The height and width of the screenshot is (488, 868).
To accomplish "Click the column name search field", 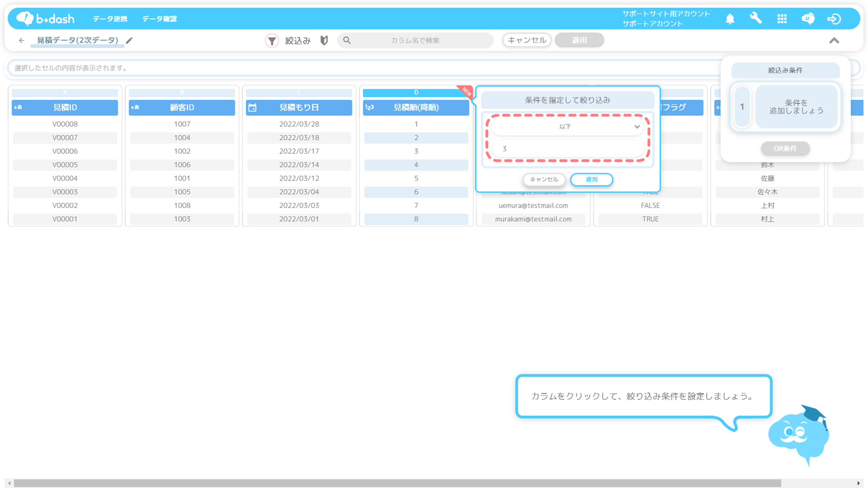I will tap(415, 40).
